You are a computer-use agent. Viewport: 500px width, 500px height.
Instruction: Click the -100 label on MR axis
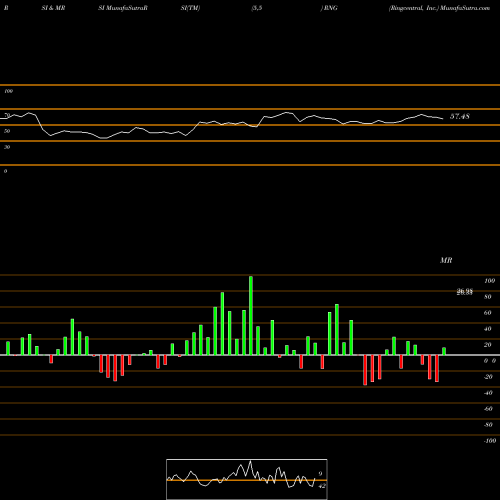[x=490, y=441]
